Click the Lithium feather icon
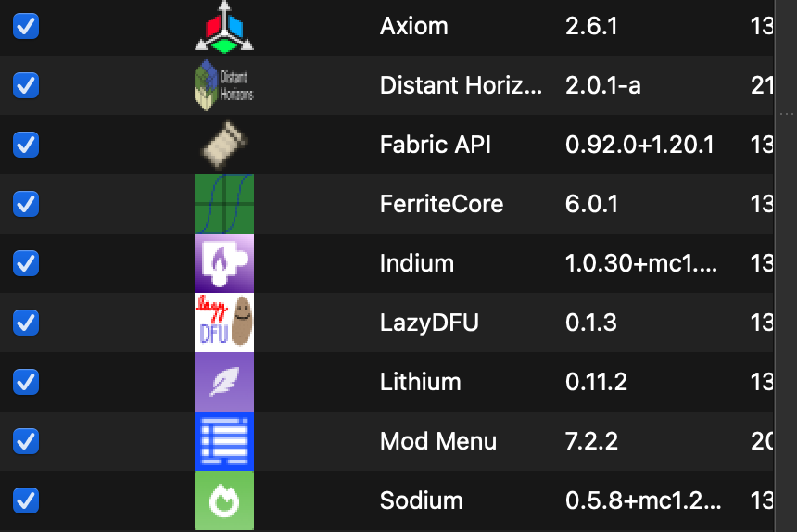This screenshot has width=797, height=532. (x=224, y=382)
